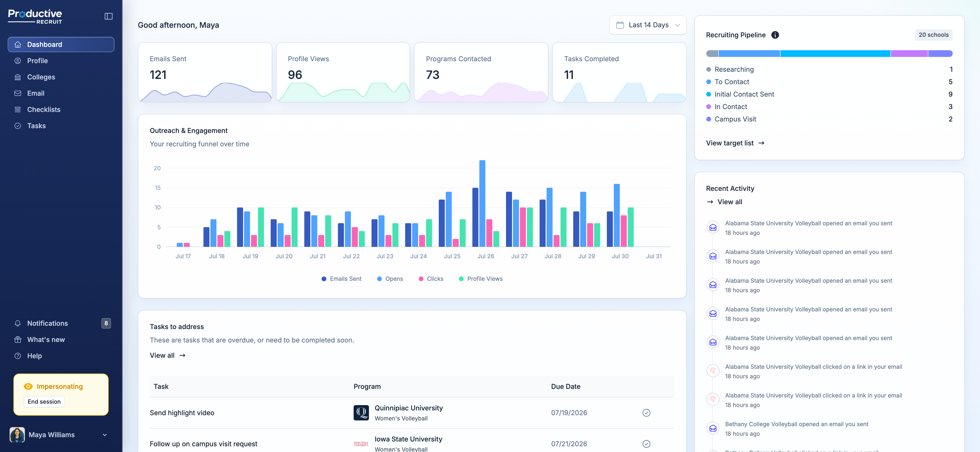Open Help page
Image resolution: width=980 pixels, height=452 pixels.
(x=61, y=356)
